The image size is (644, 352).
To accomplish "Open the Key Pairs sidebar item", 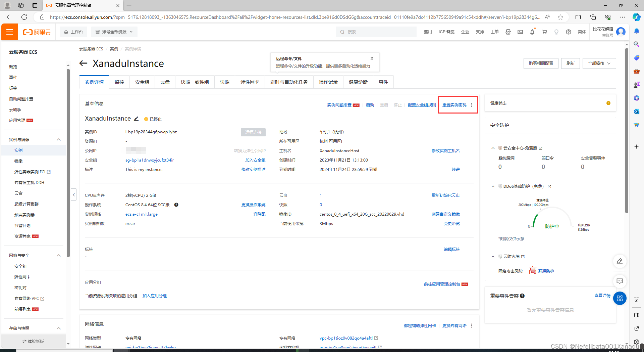I will pos(20,288).
